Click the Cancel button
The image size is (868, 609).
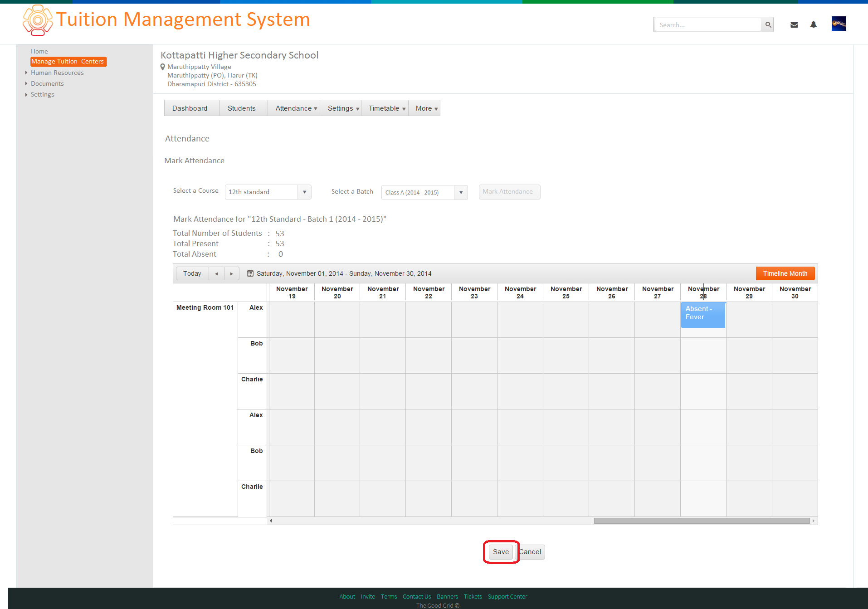[x=531, y=552]
